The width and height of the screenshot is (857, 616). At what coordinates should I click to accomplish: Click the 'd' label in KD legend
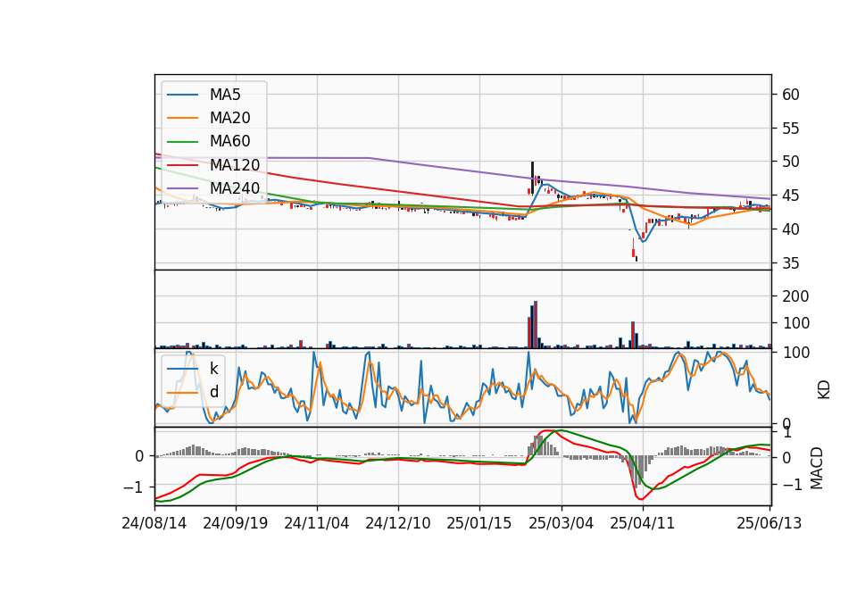point(213,392)
